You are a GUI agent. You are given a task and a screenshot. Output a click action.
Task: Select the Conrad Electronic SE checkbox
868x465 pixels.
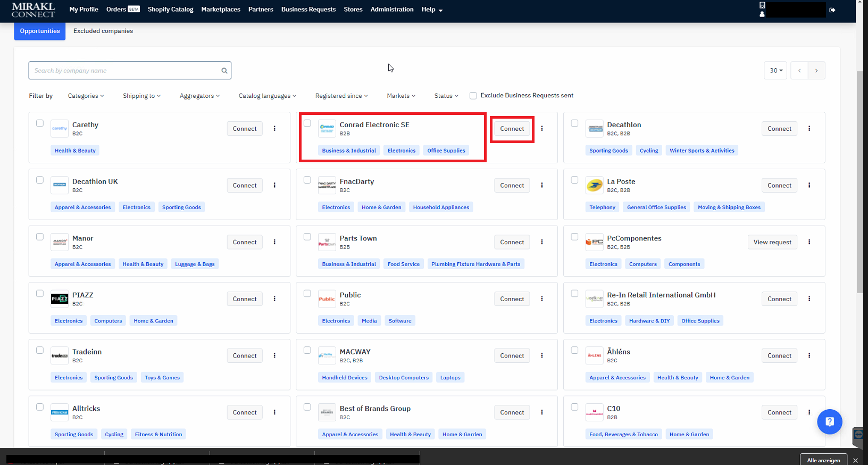point(307,123)
